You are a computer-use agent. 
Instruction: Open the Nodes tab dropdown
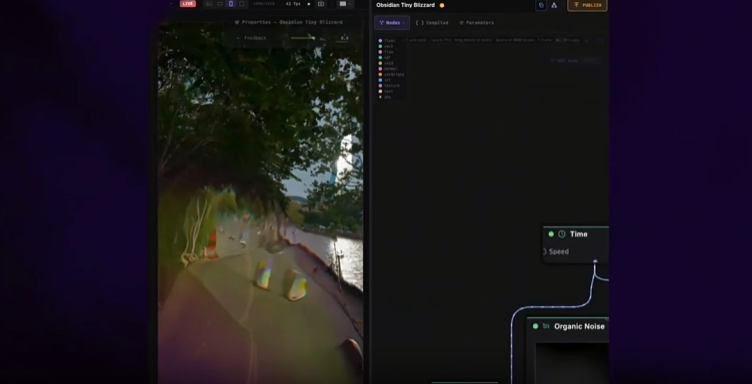(392, 23)
